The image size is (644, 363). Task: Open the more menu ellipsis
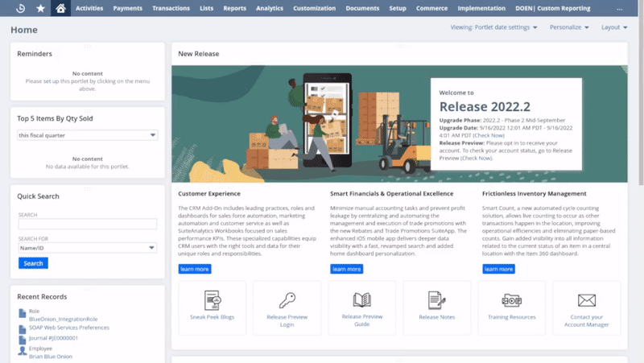coord(619,9)
